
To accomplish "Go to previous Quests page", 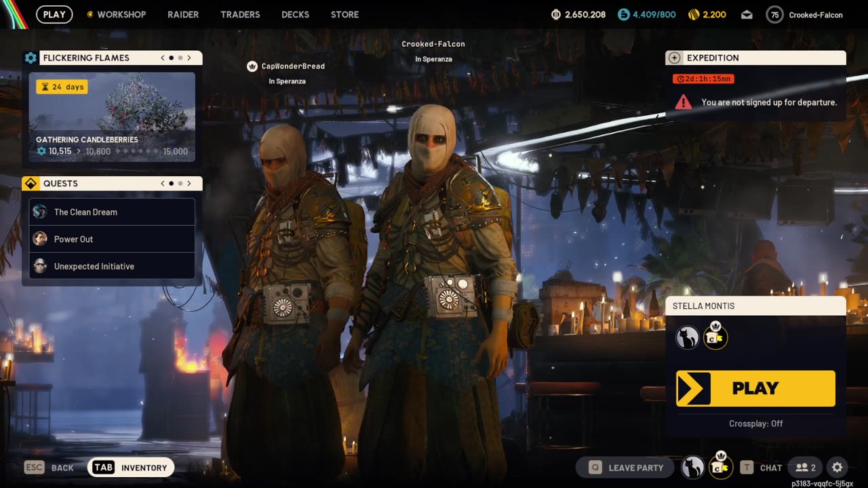I will (x=163, y=183).
